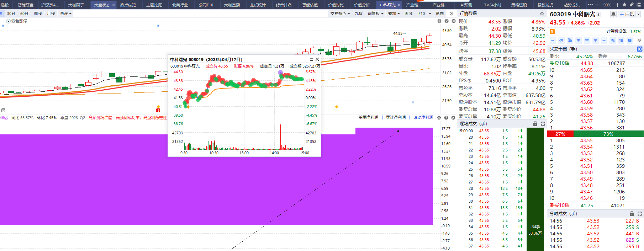Click the red 27% buy ratio bar
644x251 pixels.
[560, 134]
